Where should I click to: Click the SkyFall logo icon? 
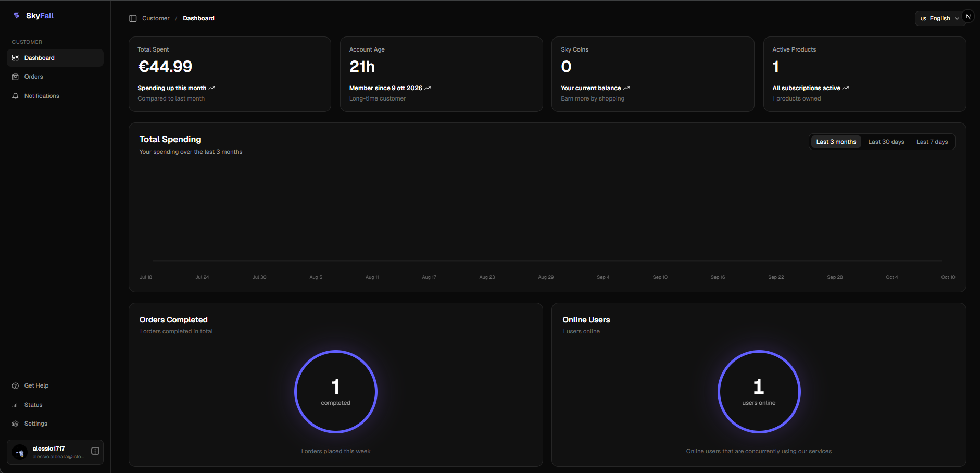(16, 16)
